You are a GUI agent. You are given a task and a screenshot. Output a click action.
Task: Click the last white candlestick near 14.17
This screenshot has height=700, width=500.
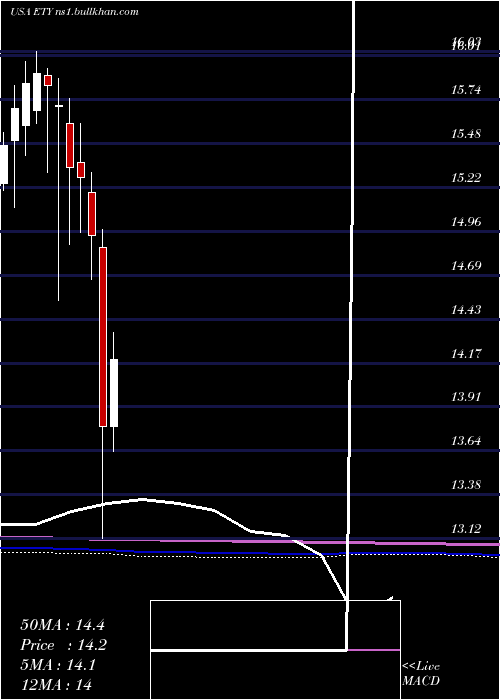click(x=114, y=393)
